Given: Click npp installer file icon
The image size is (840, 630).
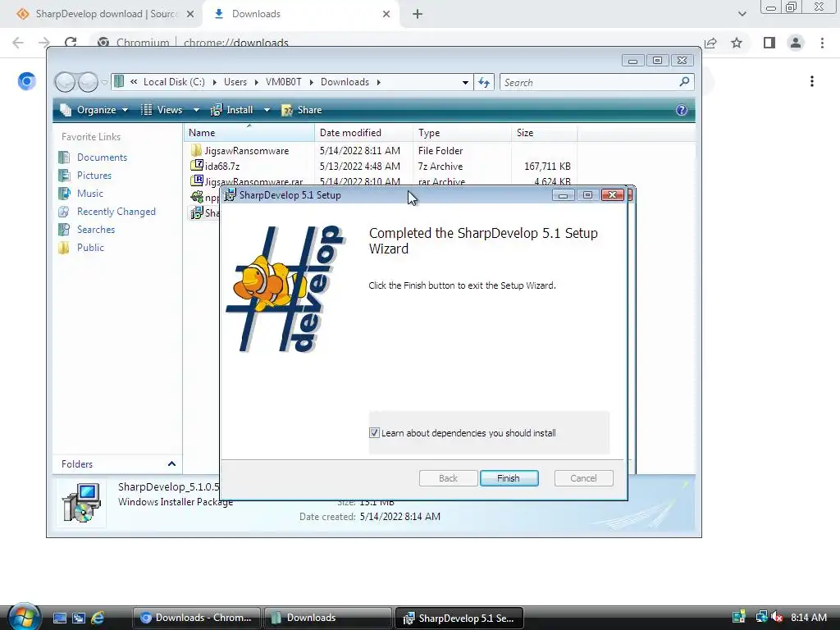Looking at the screenshot, I should tap(197, 197).
